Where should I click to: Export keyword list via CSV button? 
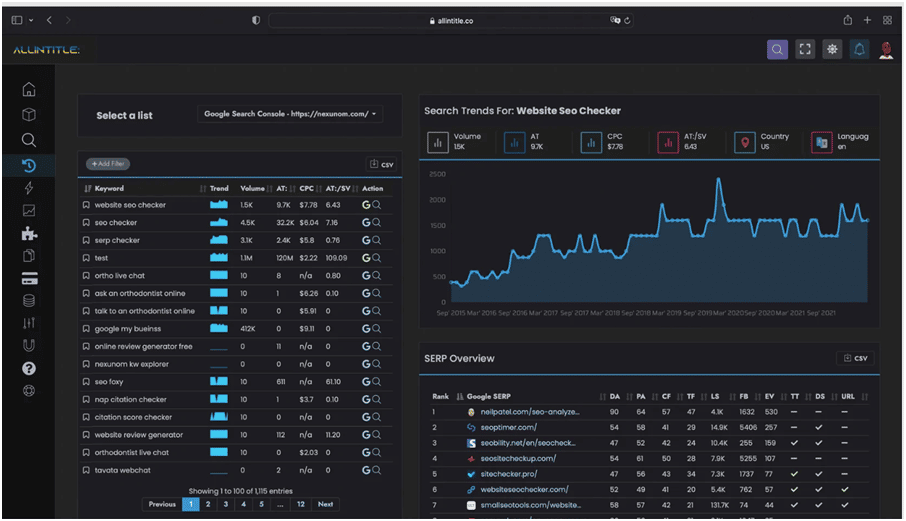pyautogui.click(x=382, y=165)
